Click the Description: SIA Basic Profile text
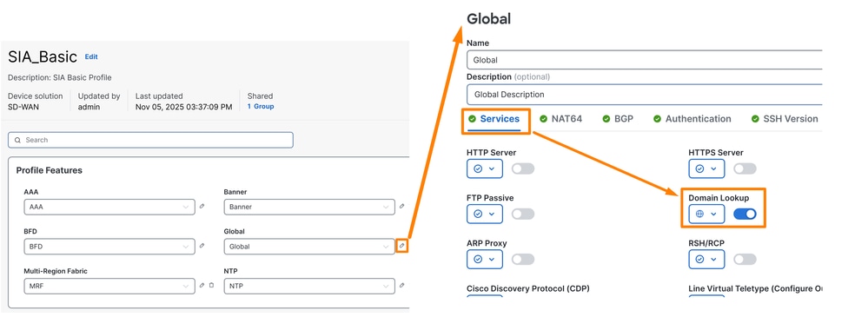 click(60, 77)
